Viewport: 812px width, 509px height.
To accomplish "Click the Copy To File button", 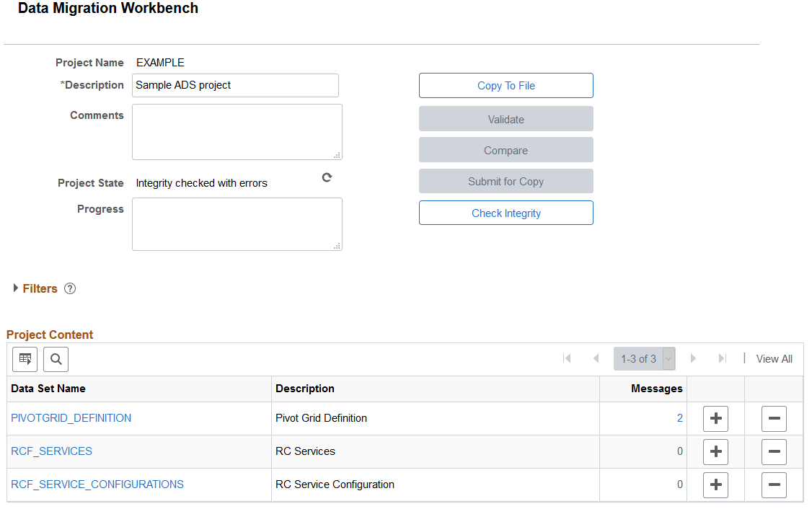I will coord(506,85).
